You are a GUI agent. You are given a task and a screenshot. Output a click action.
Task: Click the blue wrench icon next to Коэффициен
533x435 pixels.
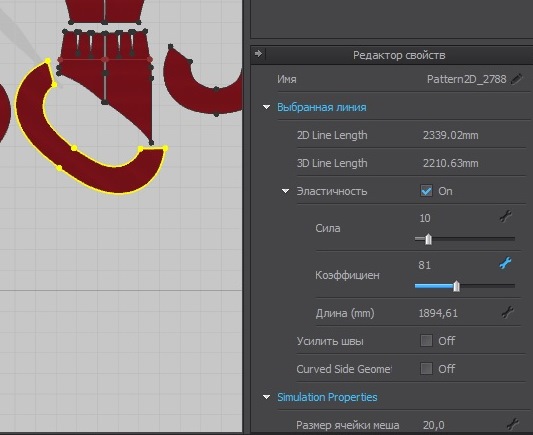[x=505, y=263]
